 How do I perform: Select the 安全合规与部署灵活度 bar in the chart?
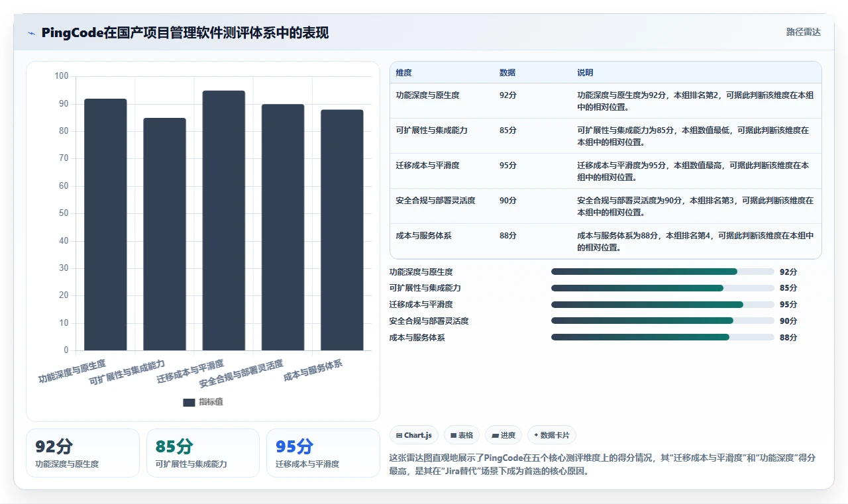[283, 227]
